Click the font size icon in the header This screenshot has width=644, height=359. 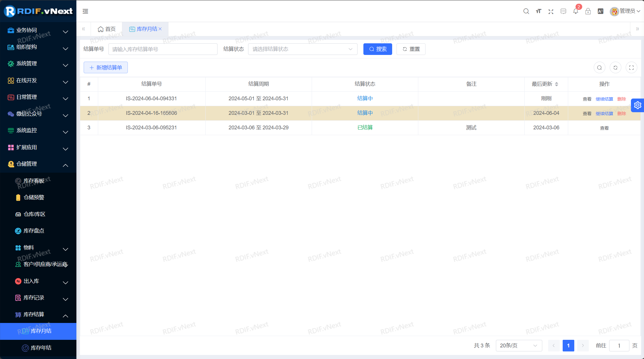(538, 11)
